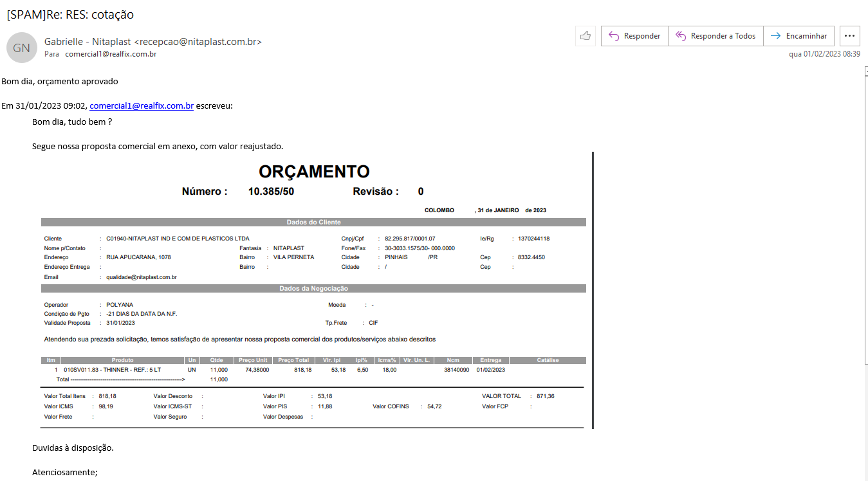Click the scrollbar up arrow

tap(865, 71)
